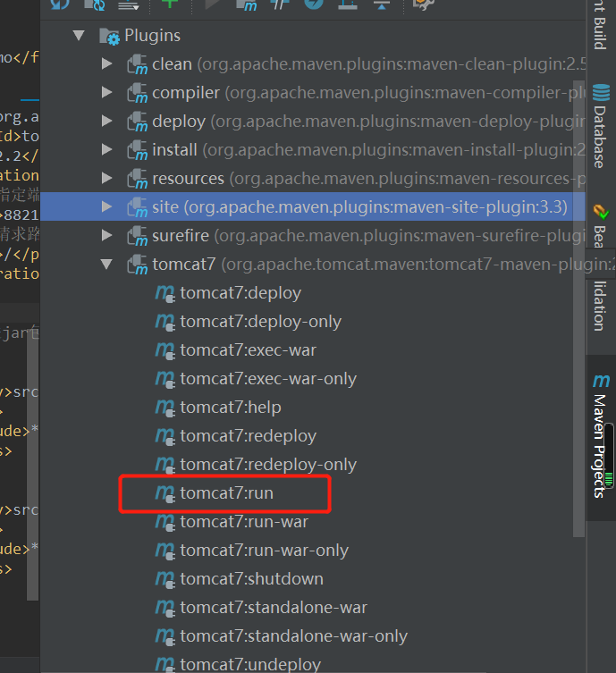Select the tomcat7:undeploy goal
The image size is (616, 673).
(250, 664)
